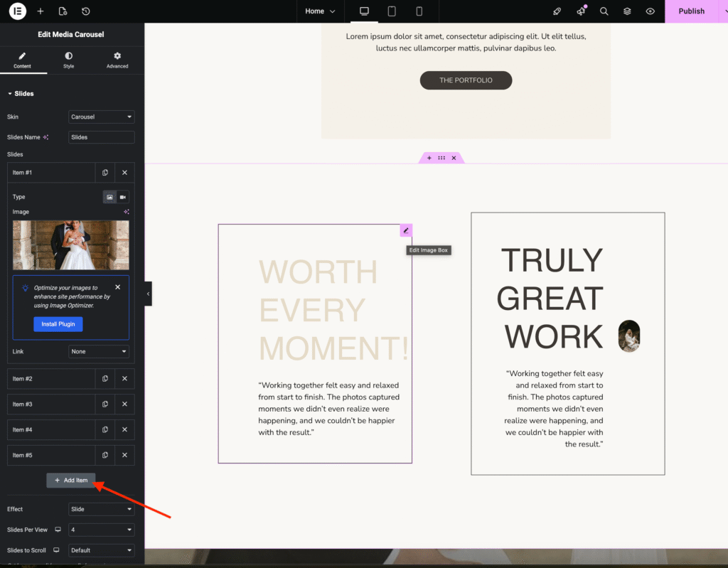728x568 pixels.
Task: Click the add element plus icon in top bar
Action: 41,11
